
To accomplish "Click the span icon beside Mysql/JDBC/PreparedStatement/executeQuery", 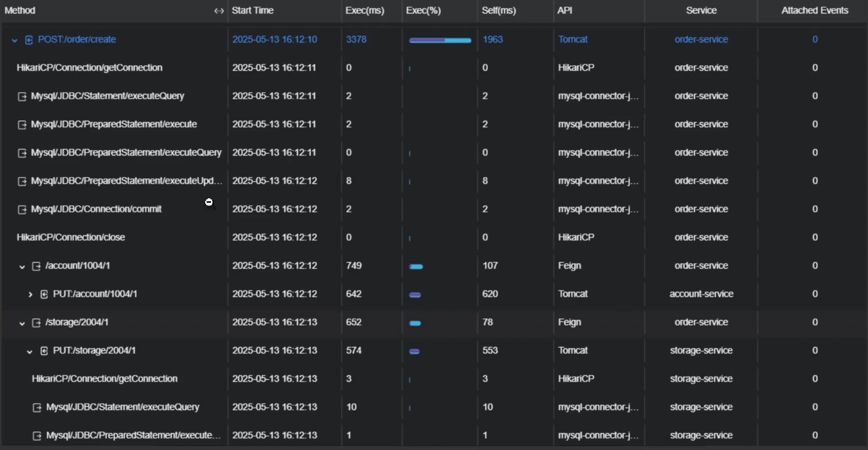I will click(22, 153).
